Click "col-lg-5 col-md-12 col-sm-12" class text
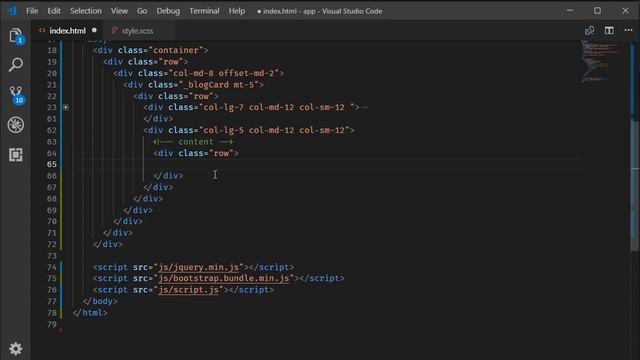 tap(273, 130)
